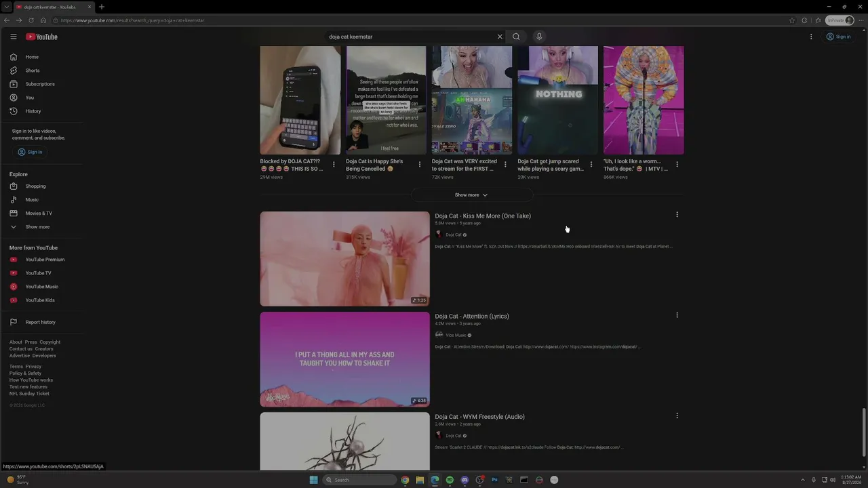
Task: Open menu for Happy She's Being Cancelled short
Action: click(x=419, y=164)
